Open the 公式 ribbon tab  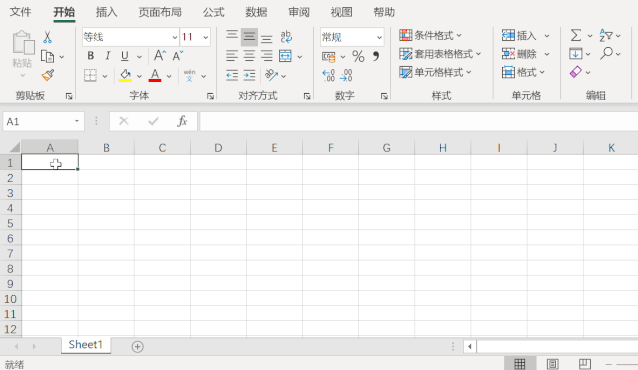tap(214, 12)
